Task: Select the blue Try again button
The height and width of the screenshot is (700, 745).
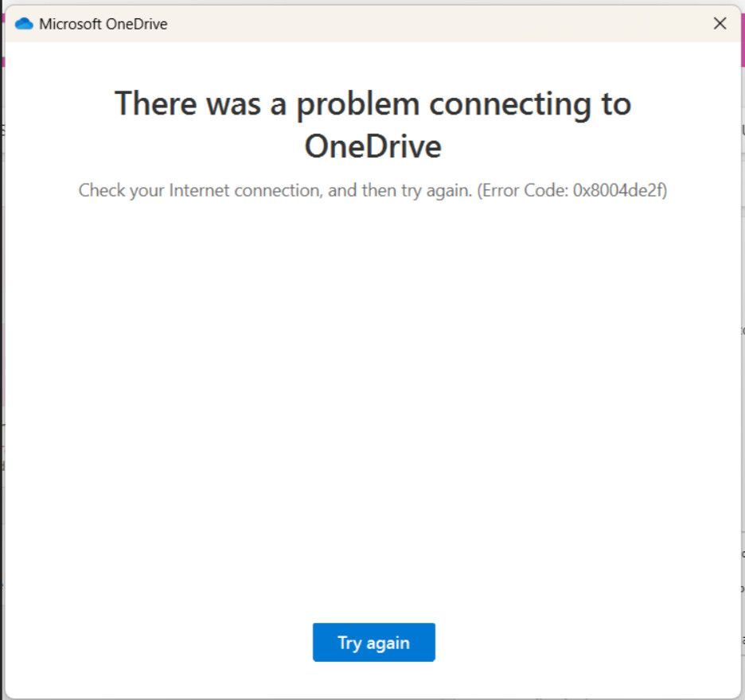Action: [x=373, y=643]
